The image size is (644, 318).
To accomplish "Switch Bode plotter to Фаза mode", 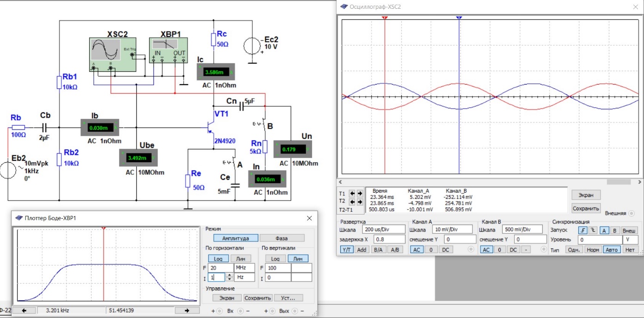I will (x=282, y=238).
